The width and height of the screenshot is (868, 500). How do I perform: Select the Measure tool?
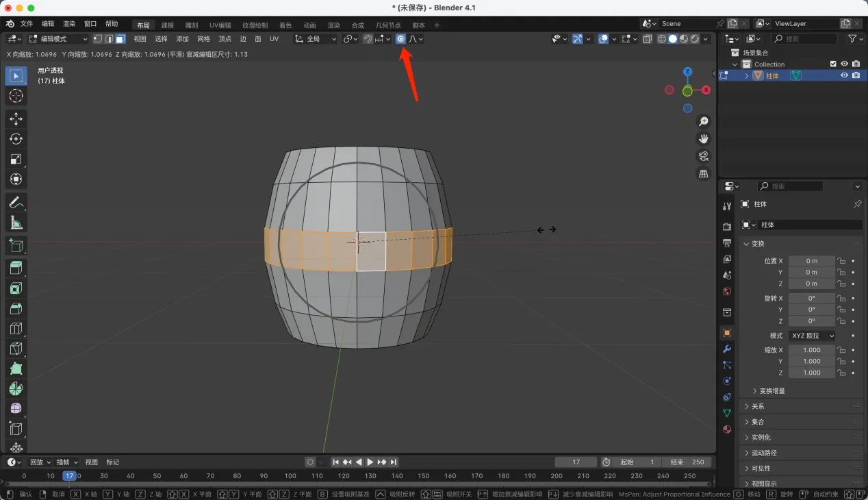pos(16,222)
